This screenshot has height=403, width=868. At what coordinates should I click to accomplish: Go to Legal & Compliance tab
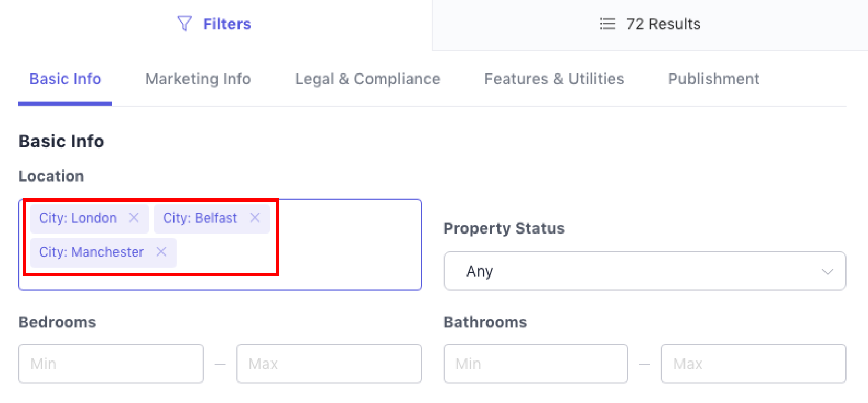(367, 79)
